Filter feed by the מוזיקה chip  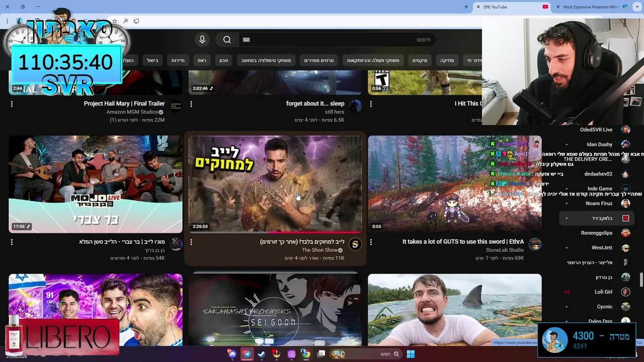(447, 60)
